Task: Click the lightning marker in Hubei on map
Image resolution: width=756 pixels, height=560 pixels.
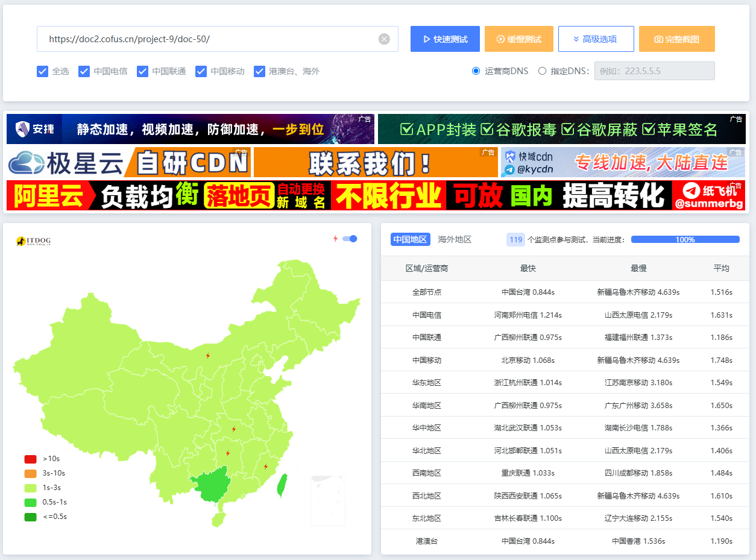Action: [234, 429]
